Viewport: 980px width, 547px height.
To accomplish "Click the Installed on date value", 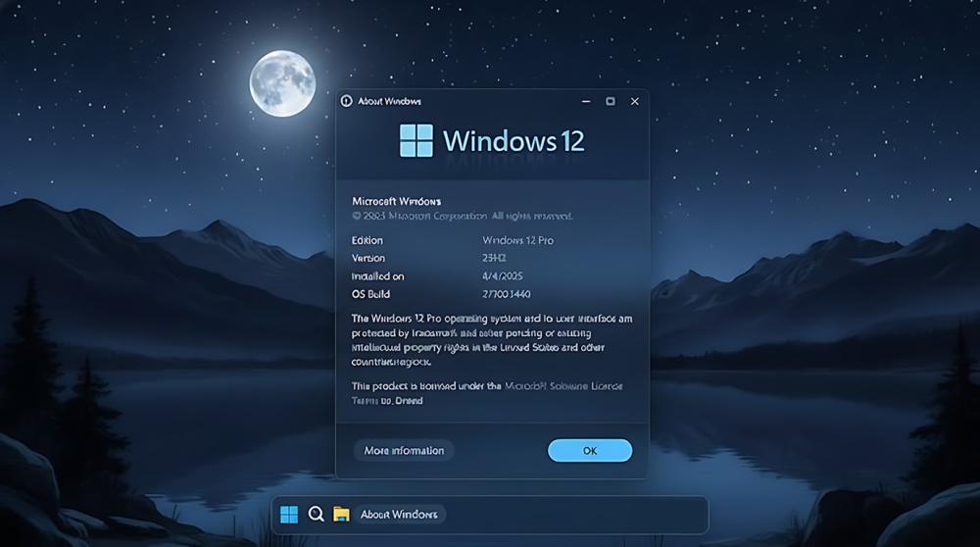I will tap(506, 276).
